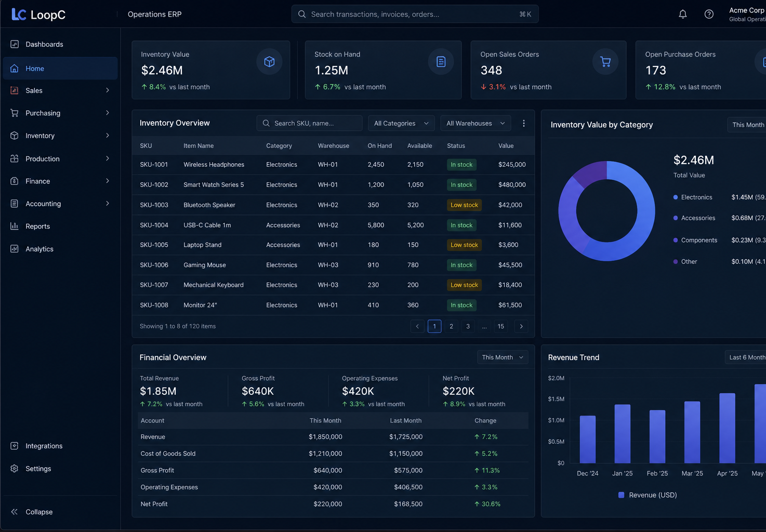Select Home in the sidebar

pyautogui.click(x=60, y=69)
